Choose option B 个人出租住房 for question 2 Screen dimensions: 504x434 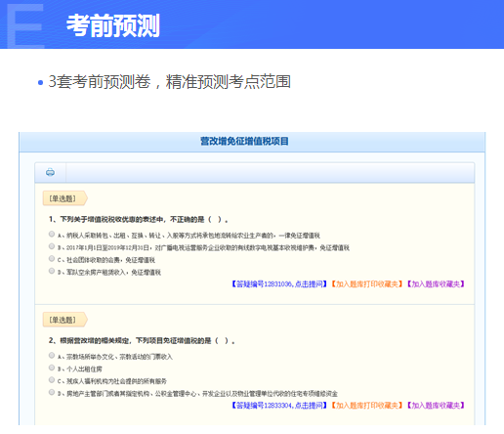coord(52,368)
